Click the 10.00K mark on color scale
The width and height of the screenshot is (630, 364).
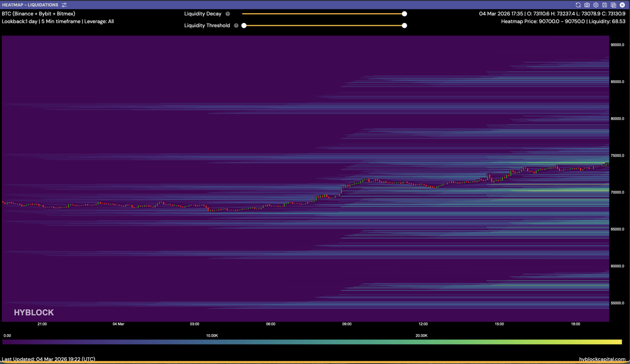click(212, 335)
